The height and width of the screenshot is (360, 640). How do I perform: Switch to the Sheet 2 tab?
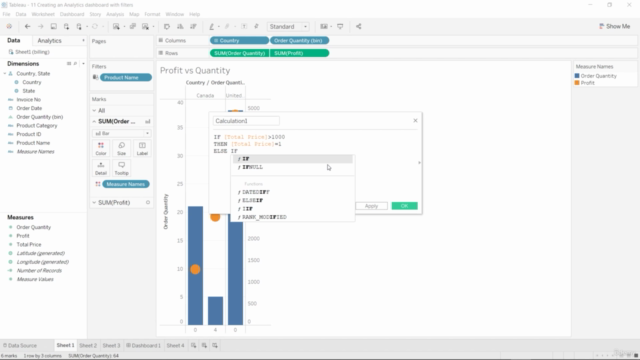coord(88,345)
